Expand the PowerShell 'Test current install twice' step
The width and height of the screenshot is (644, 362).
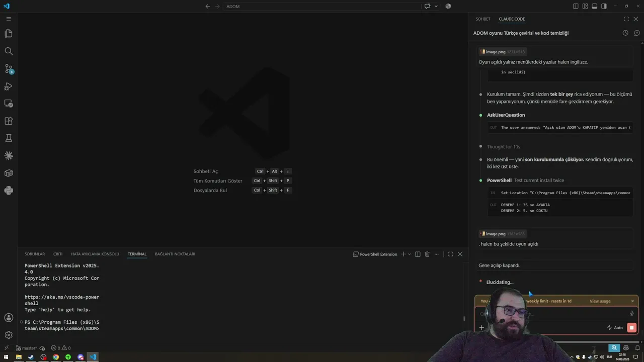click(525, 180)
